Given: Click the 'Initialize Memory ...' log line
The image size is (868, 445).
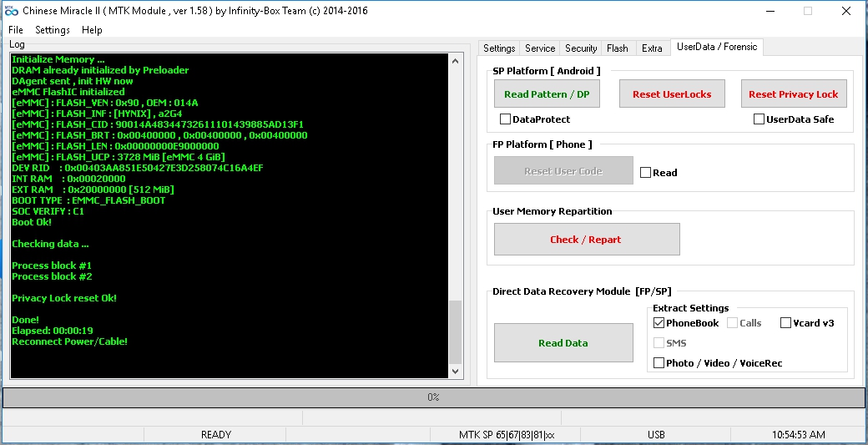Looking at the screenshot, I should pyautogui.click(x=58, y=59).
